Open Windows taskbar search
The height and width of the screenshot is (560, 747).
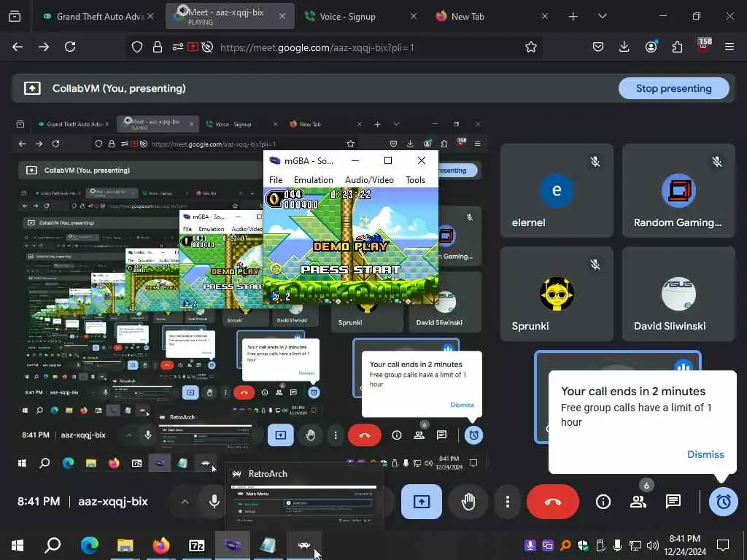coord(53,545)
